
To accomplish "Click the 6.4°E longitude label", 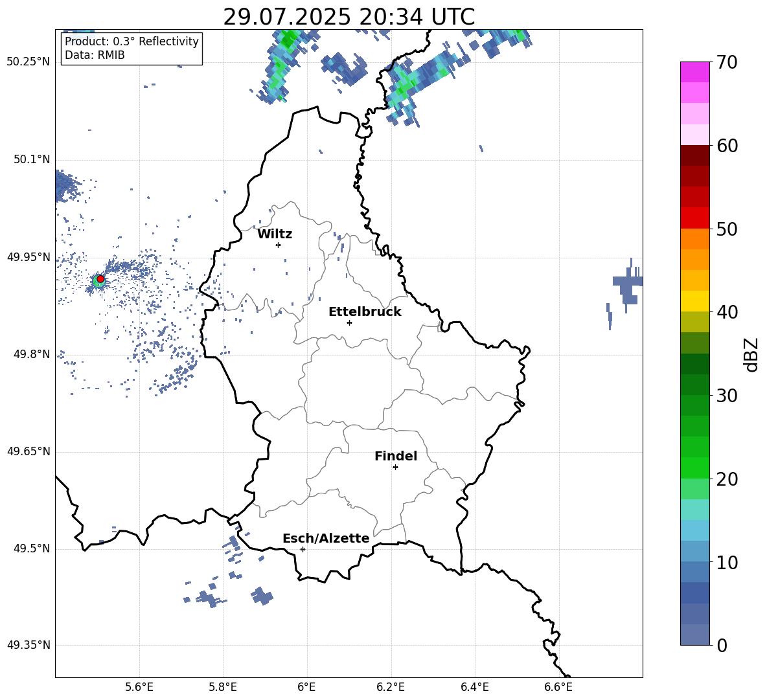I will [x=474, y=687].
